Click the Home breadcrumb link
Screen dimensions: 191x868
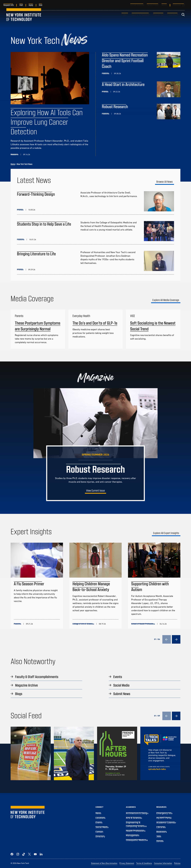click(13, 164)
